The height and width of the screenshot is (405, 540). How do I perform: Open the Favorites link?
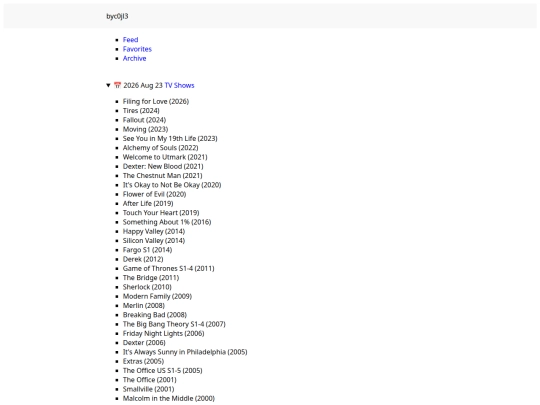(137, 49)
